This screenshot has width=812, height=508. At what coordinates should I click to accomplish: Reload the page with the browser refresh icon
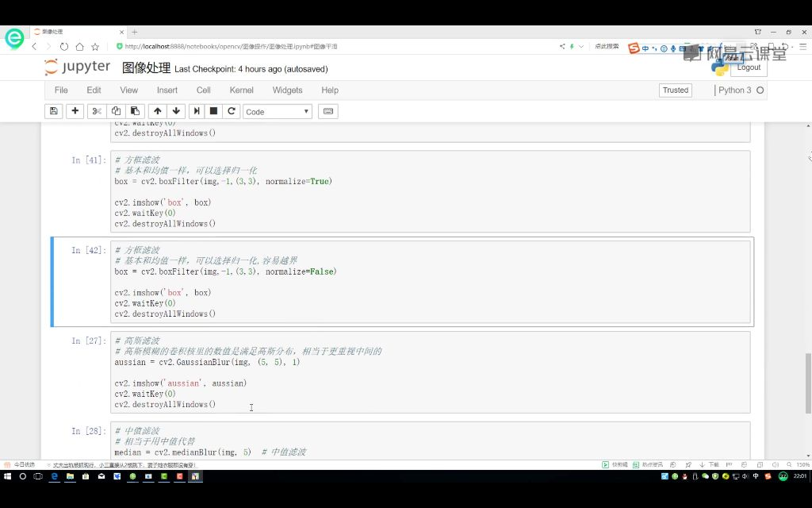click(x=63, y=47)
